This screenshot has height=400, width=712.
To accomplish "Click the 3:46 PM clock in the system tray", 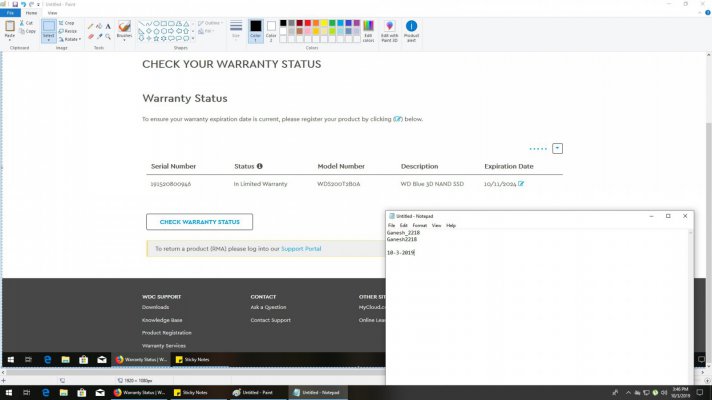I will [681, 393].
